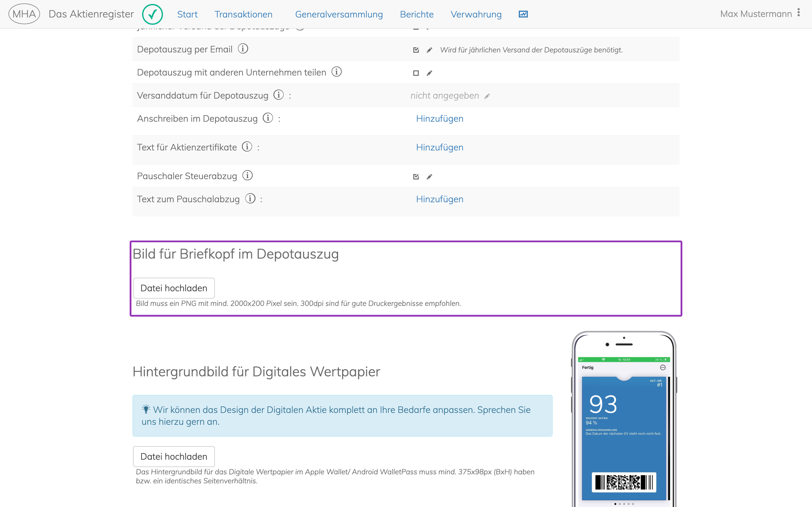Screen dimensions: 812x507
Task: Click the Max Mustermann user name
Action: tap(756, 14)
